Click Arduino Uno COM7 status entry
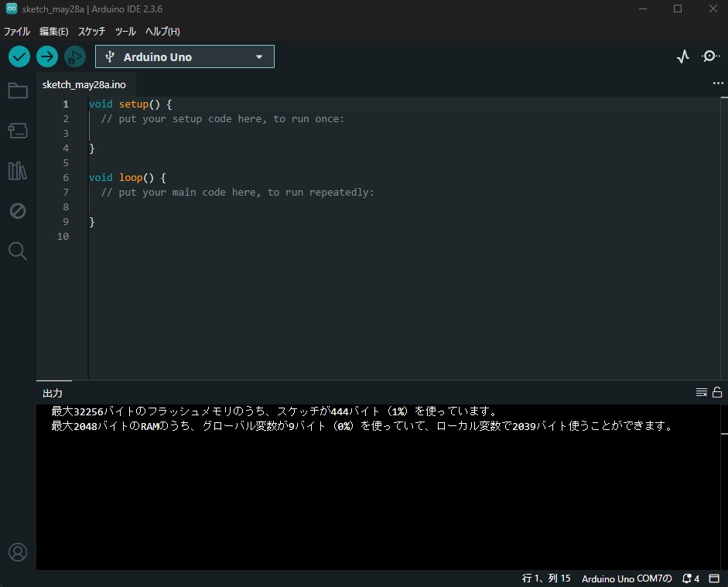This screenshot has height=587, width=728. 627,578
